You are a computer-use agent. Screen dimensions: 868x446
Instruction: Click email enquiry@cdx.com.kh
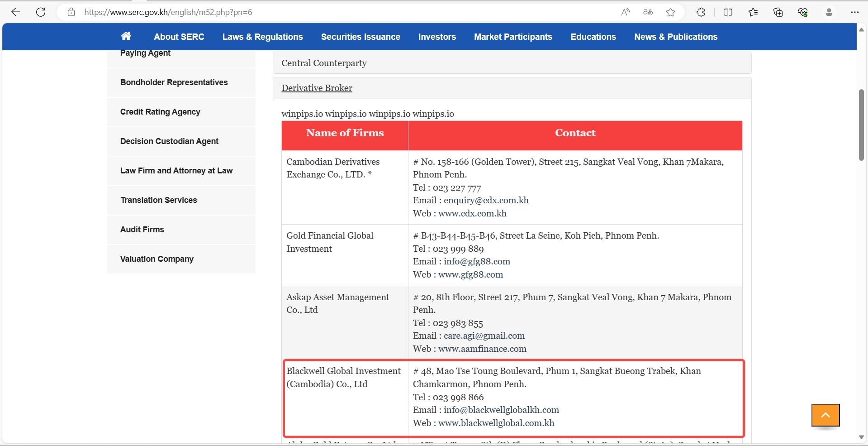[486, 201]
